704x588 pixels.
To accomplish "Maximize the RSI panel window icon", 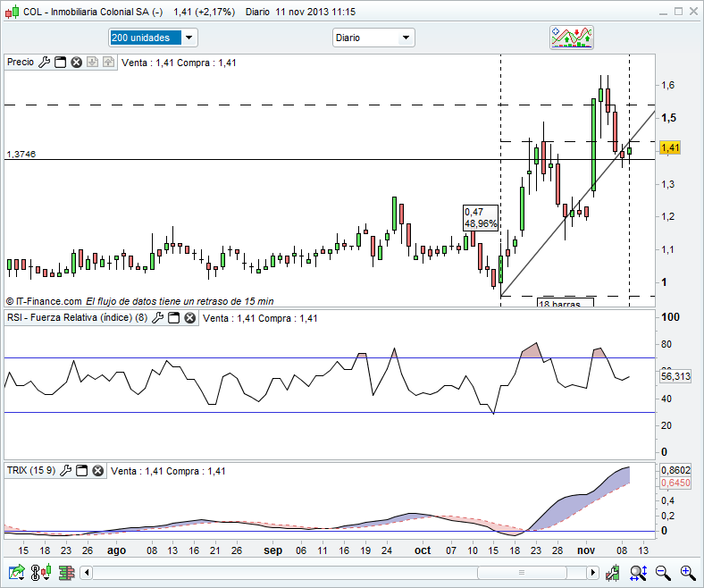I will [174, 318].
